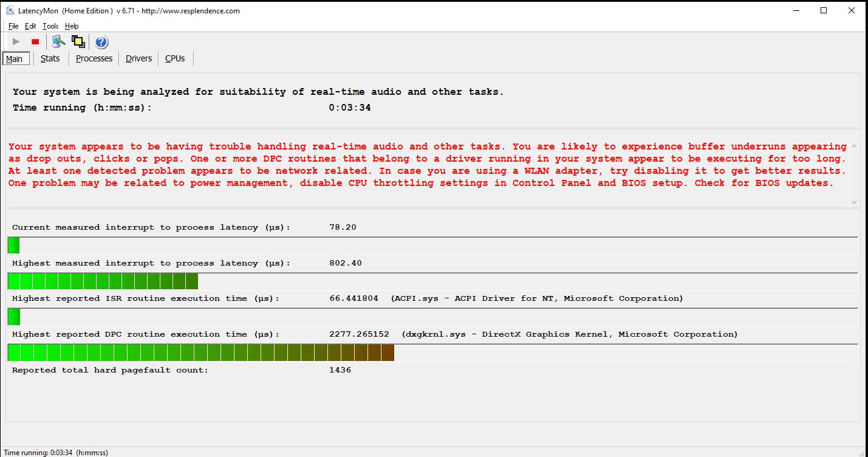Screen dimensions: 868x457
Task: Click 'Highest measured interrupt to process latency' label
Action: click(x=151, y=263)
